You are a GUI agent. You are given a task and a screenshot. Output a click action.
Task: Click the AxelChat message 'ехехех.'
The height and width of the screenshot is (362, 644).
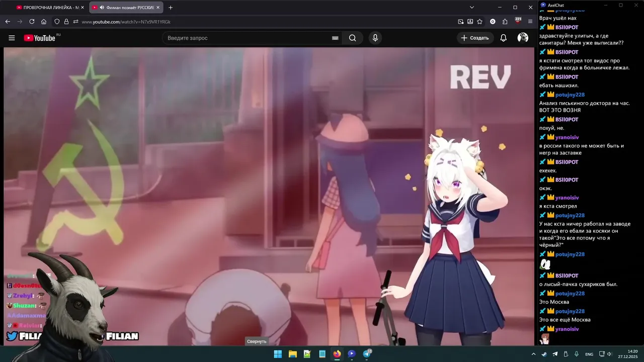click(548, 170)
